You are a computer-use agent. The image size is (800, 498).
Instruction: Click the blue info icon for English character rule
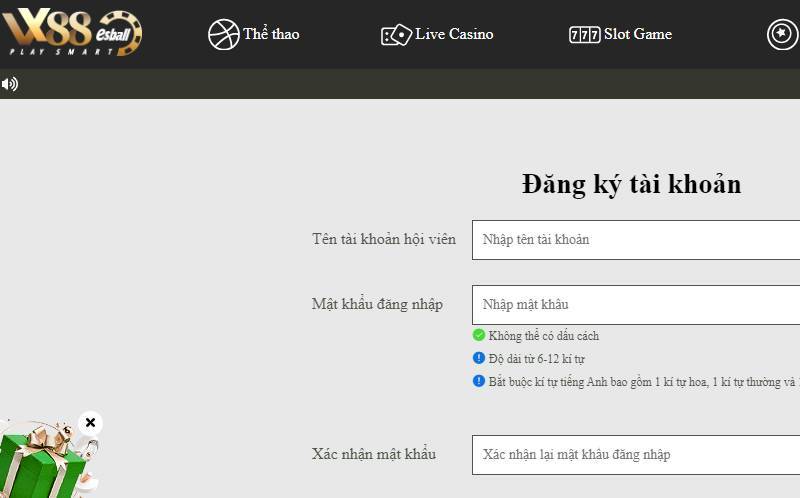point(479,381)
